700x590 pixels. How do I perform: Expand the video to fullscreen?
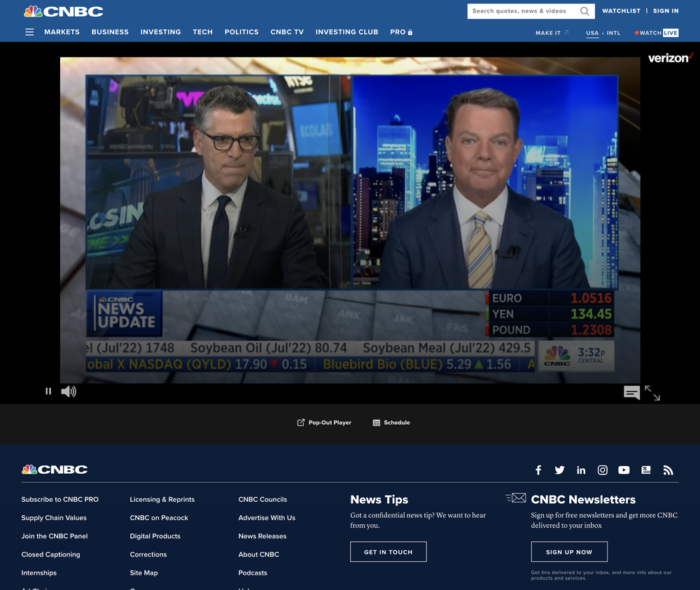pos(652,393)
